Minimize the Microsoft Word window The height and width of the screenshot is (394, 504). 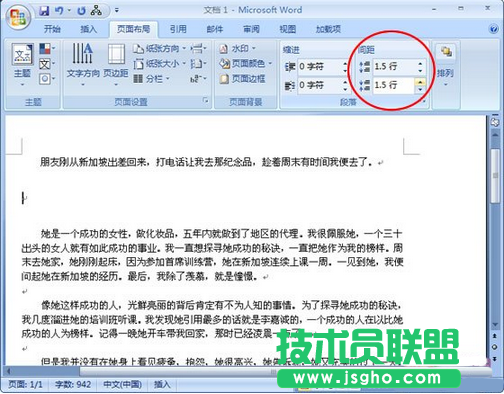(x=434, y=10)
